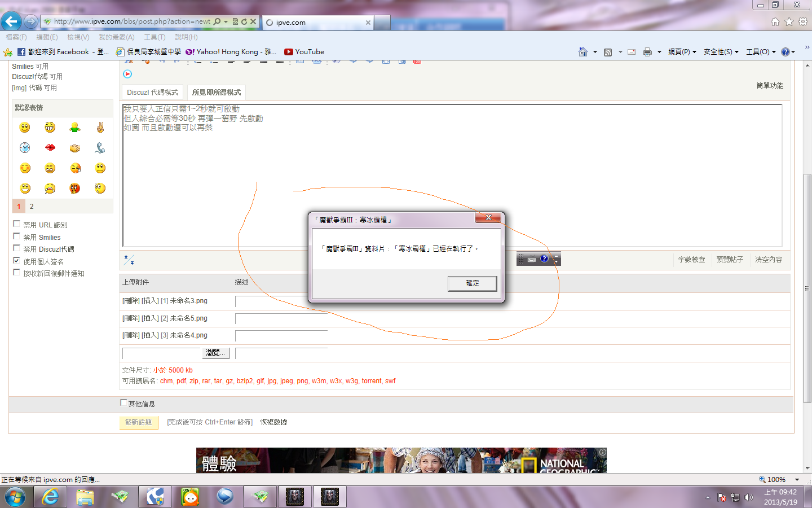Viewport: 812px width, 508px height.
Task: Open Internet Explorer from the taskbar
Action: pyautogui.click(x=50, y=497)
